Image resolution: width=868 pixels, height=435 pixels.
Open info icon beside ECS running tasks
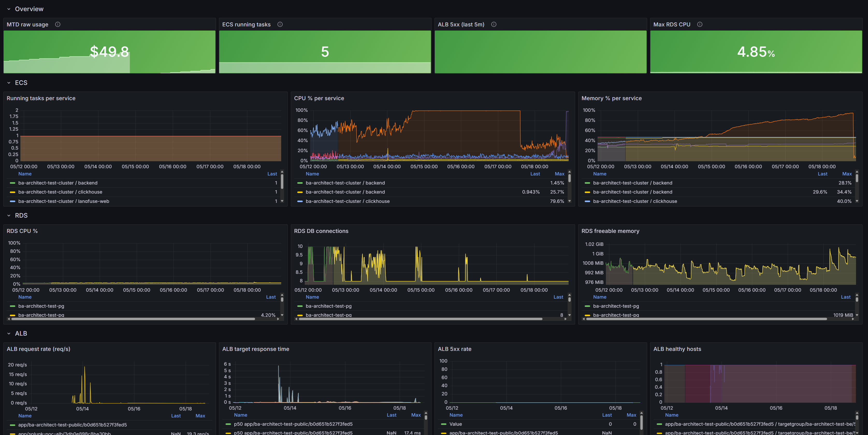coord(280,24)
